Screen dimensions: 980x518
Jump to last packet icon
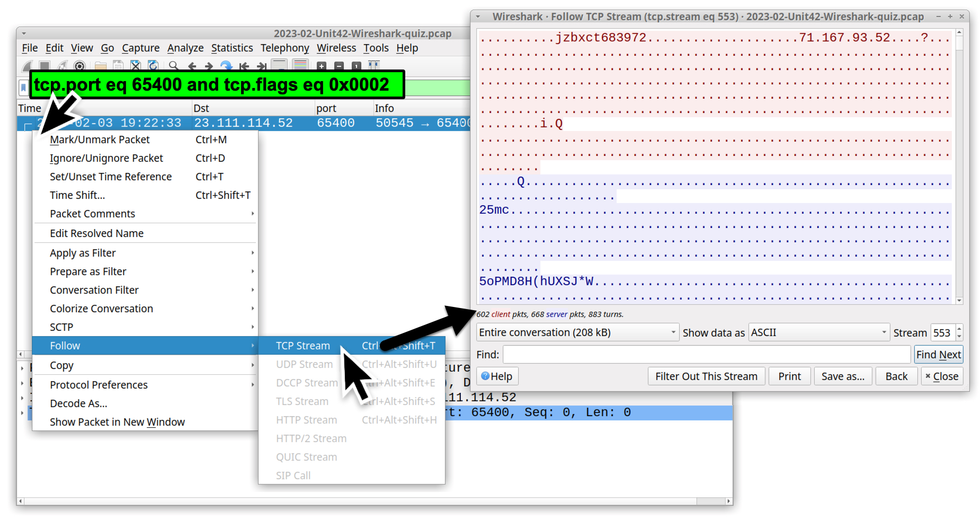(261, 66)
